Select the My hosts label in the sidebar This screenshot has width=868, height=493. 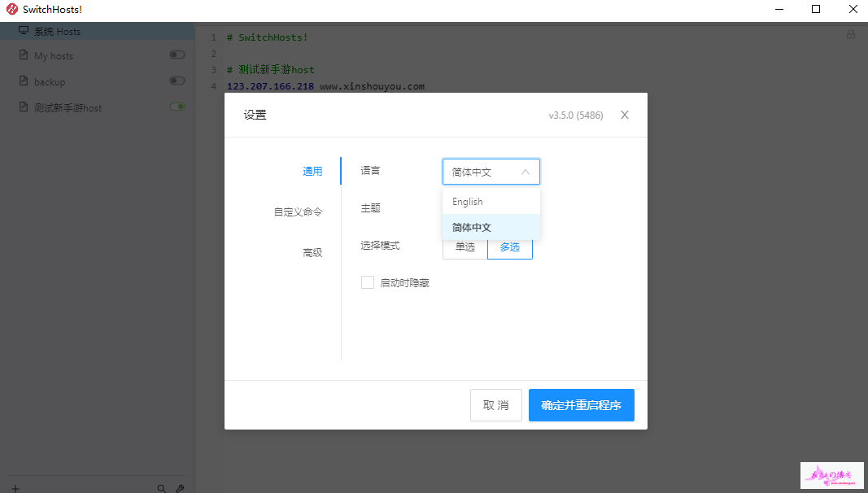pos(54,56)
